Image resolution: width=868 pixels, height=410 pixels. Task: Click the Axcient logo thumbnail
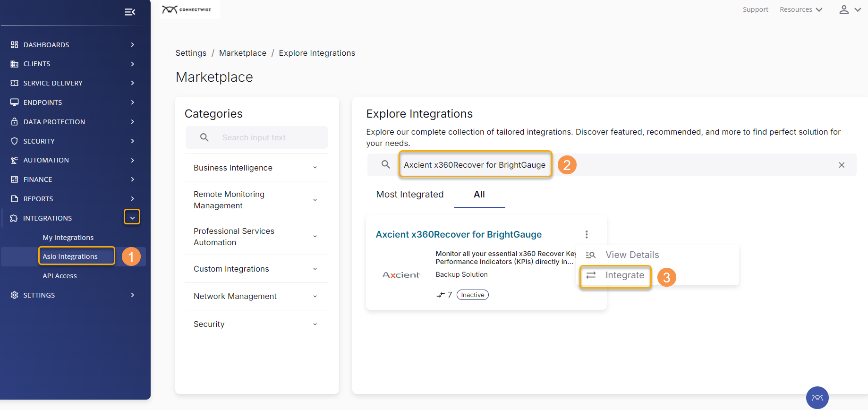pyautogui.click(x=401, y=275)
